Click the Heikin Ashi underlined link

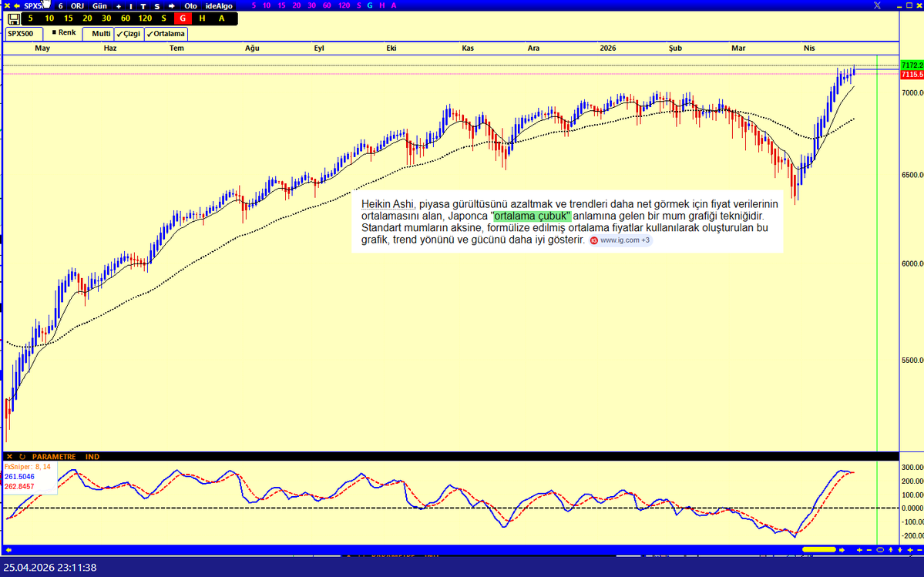tap(388, 204)
